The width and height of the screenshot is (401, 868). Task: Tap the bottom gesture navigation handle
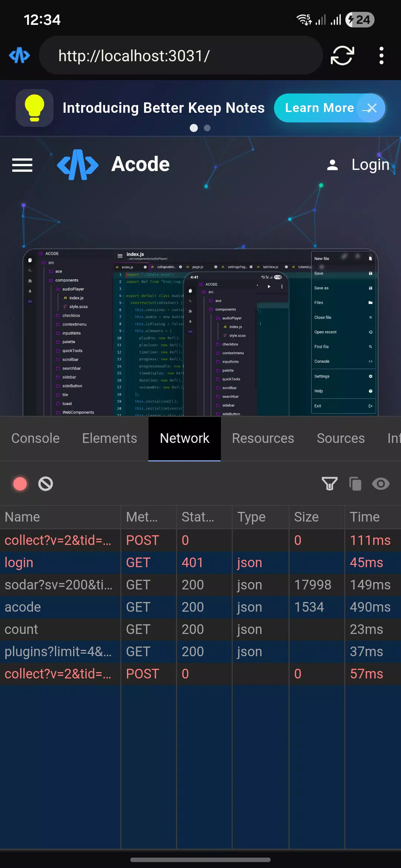(200, 859)
